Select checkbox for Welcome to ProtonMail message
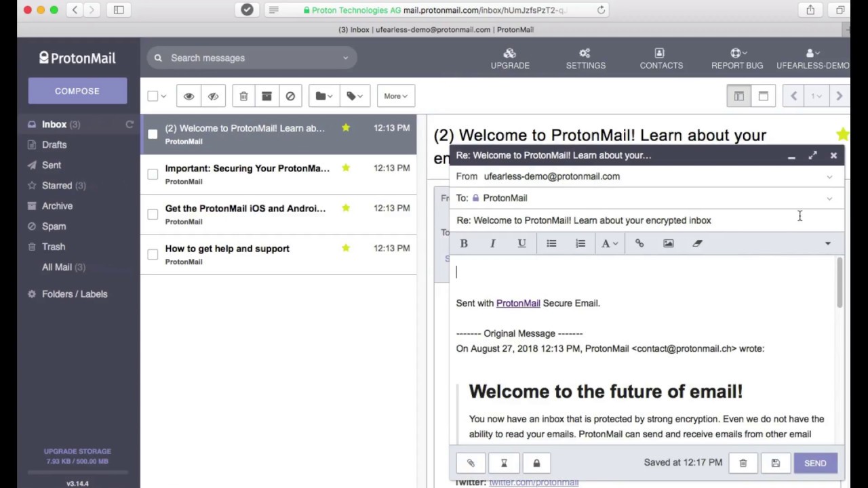The height and width of the screenshot is (488, 868). pyautogui.click(x=153, y=134)
